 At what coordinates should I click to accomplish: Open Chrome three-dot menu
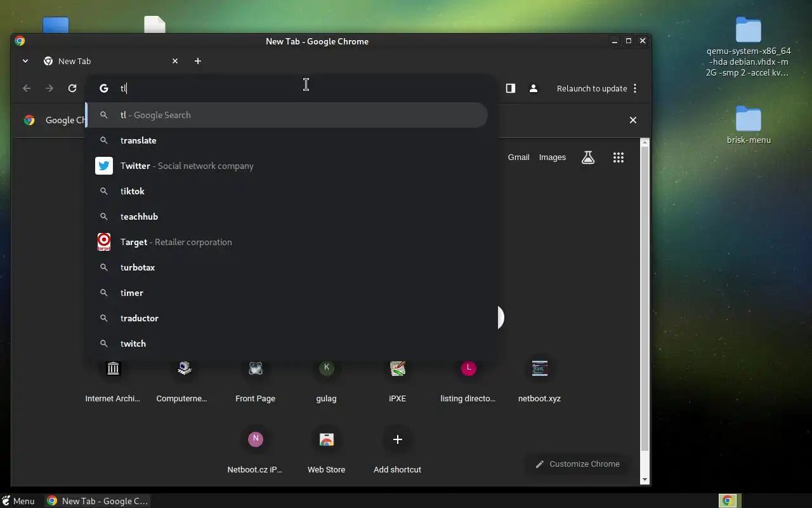(635, 88)
